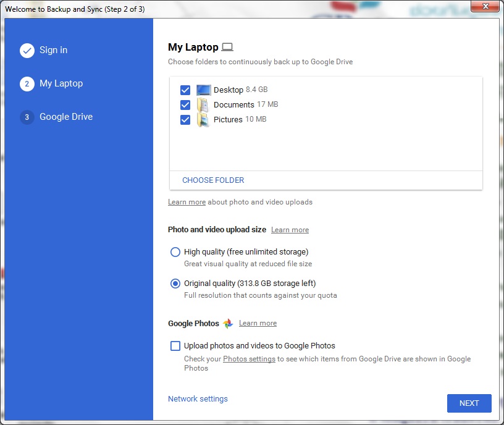Click the numbered circle for step 3

[27, 117]
